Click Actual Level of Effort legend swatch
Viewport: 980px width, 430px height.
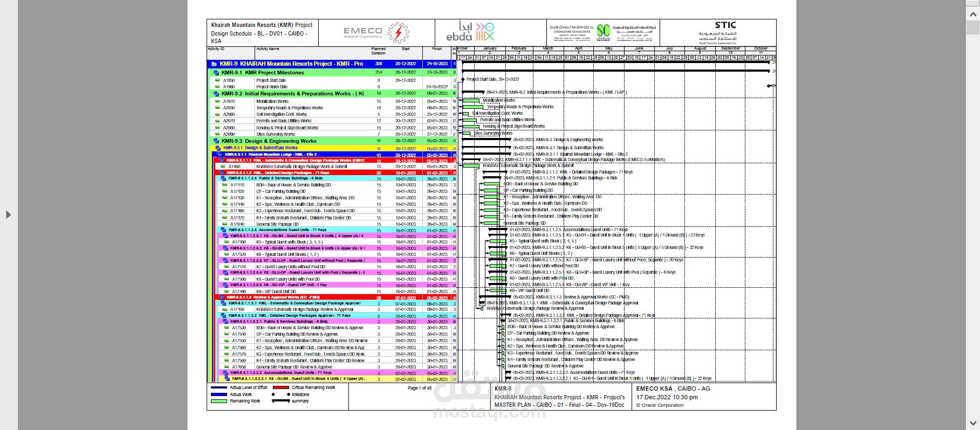[218, 387]
